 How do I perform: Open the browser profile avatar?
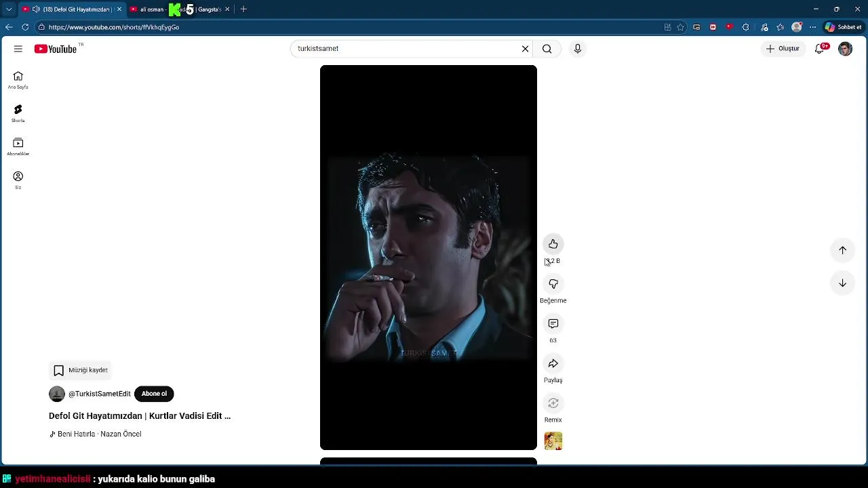[x=797, y=27]
